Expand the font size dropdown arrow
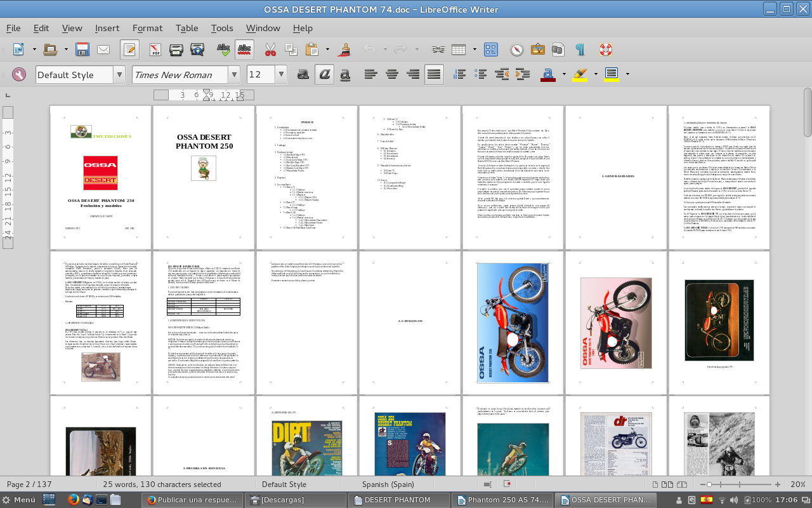The width and height of the screenshot is (812, 508). 281,74
